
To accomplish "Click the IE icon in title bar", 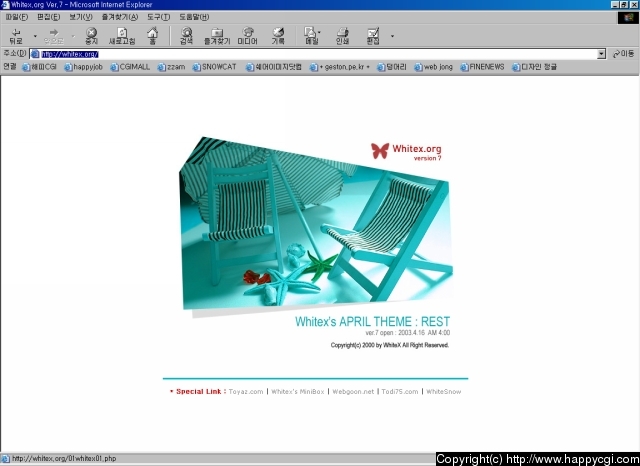I will pos(5,4).
